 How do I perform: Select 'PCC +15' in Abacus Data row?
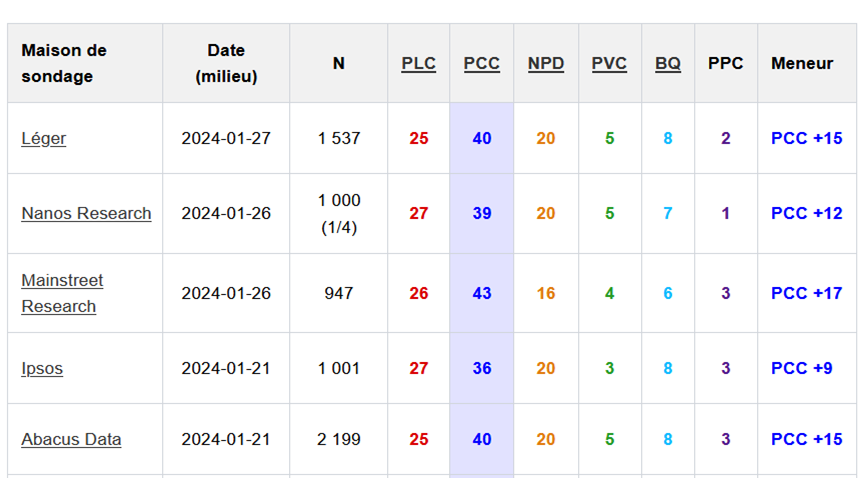[807, 439]
